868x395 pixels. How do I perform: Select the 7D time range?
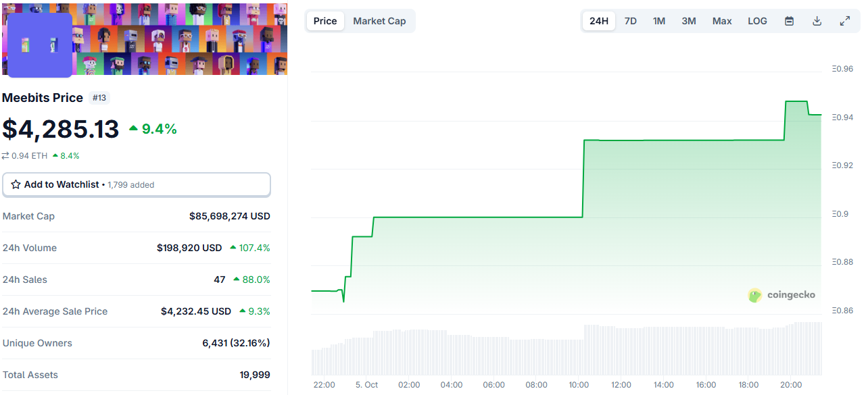pyautogui.click(x=630, y=21)
